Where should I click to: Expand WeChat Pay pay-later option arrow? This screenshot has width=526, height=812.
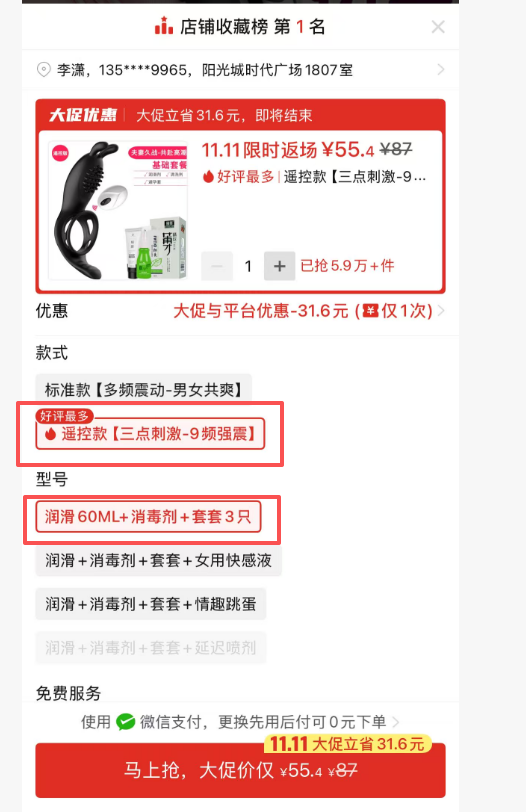(x=396, y=721)
